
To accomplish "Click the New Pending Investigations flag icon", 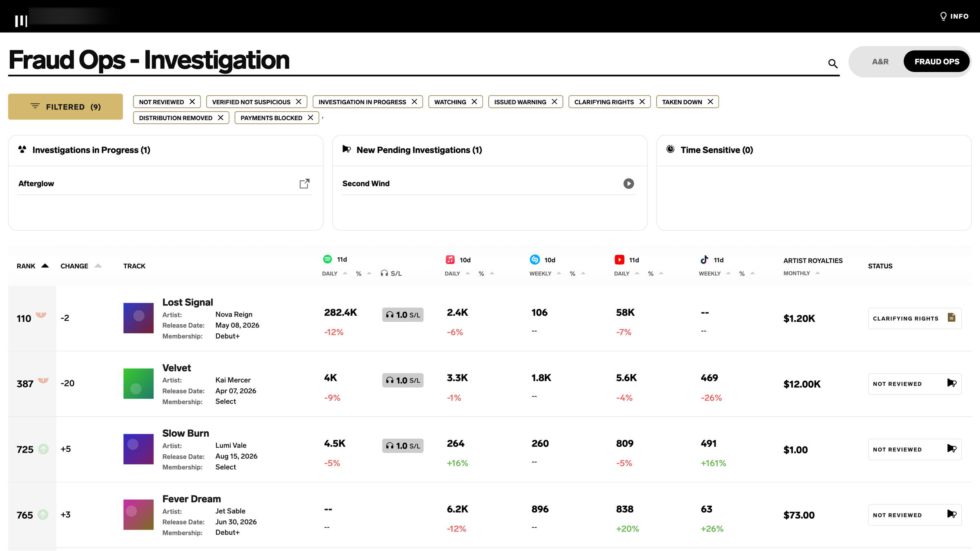I will click(346, 149).
